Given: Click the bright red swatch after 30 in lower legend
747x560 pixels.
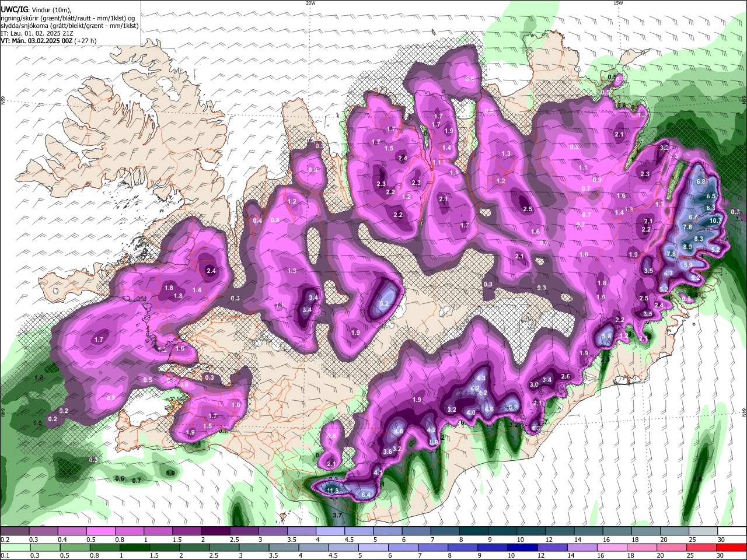Looking at the screenshot, I should (732, 547).
